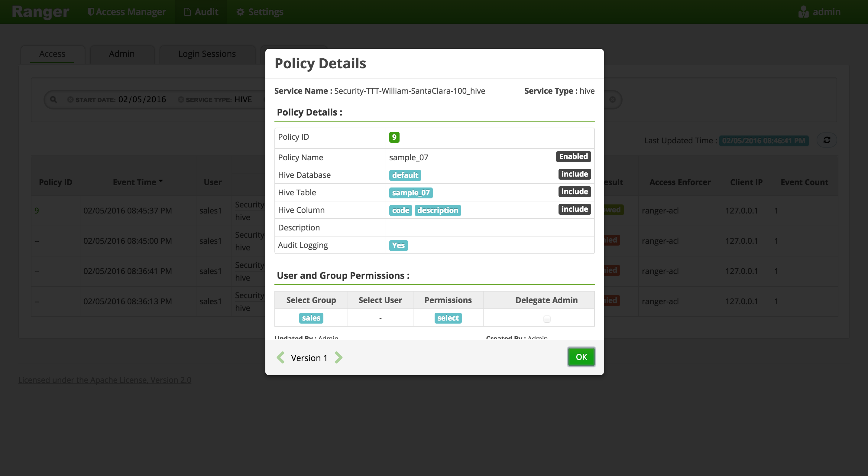This screenshot has width=868, height=476.
Task: Open the Settings menu
Action: pos(260,12)
